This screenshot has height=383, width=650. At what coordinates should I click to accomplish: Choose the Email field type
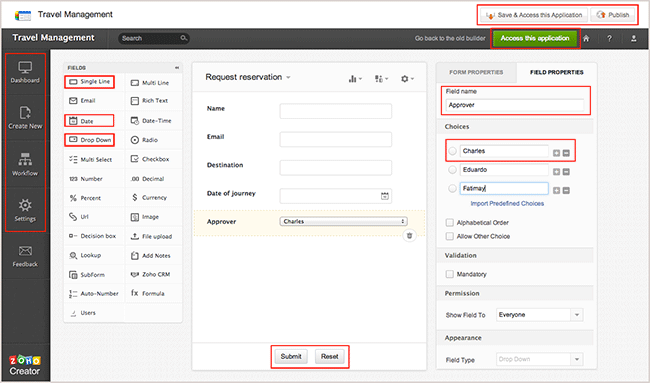82,101
